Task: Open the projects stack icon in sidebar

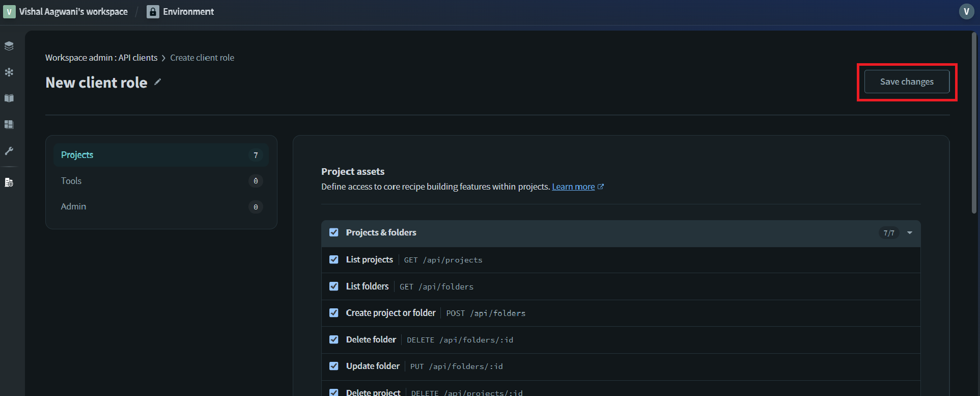Action: pyautogui.click(x=9, y=46)
